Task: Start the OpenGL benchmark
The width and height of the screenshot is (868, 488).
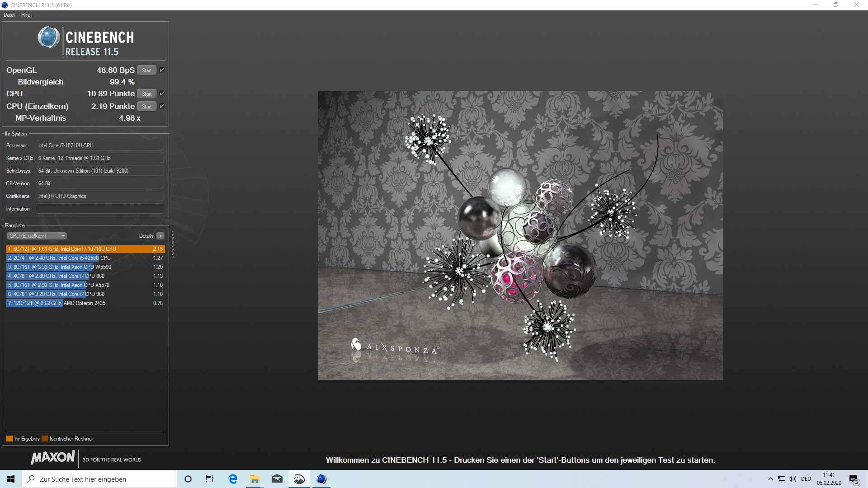Action: [x=146, y=70]
